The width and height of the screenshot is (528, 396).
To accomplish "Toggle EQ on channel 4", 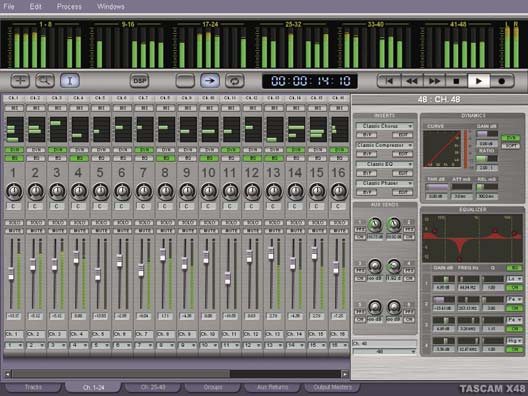I will coord(79,158).
